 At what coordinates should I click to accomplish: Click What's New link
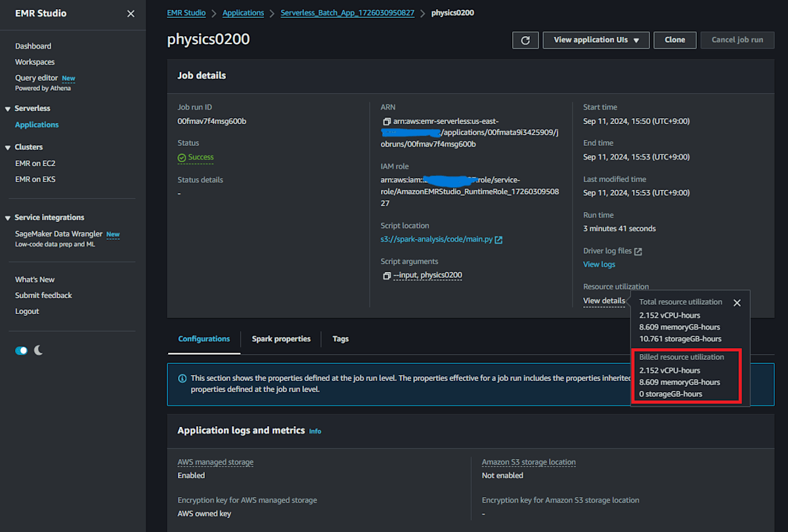coord(35,280)
